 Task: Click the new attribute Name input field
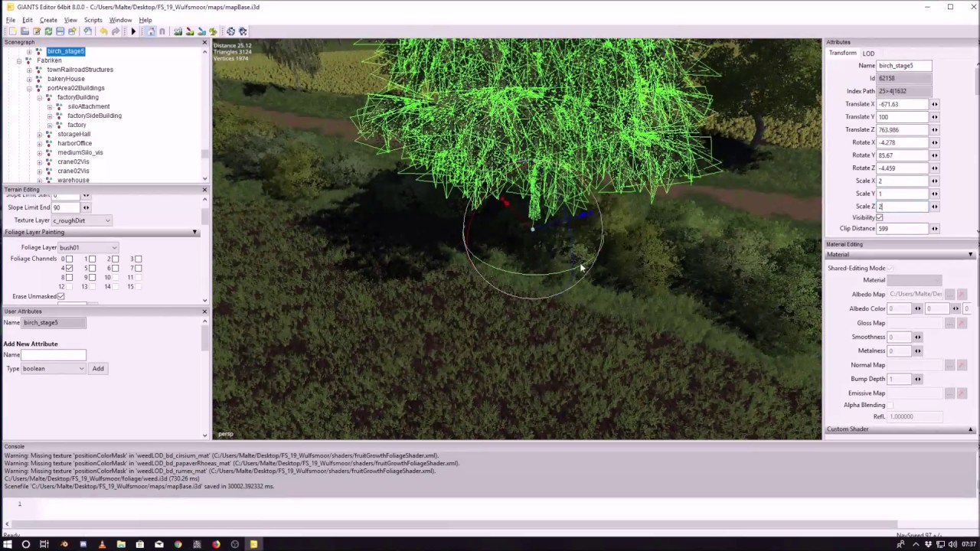pyautogui.click(x=54, y=355)
